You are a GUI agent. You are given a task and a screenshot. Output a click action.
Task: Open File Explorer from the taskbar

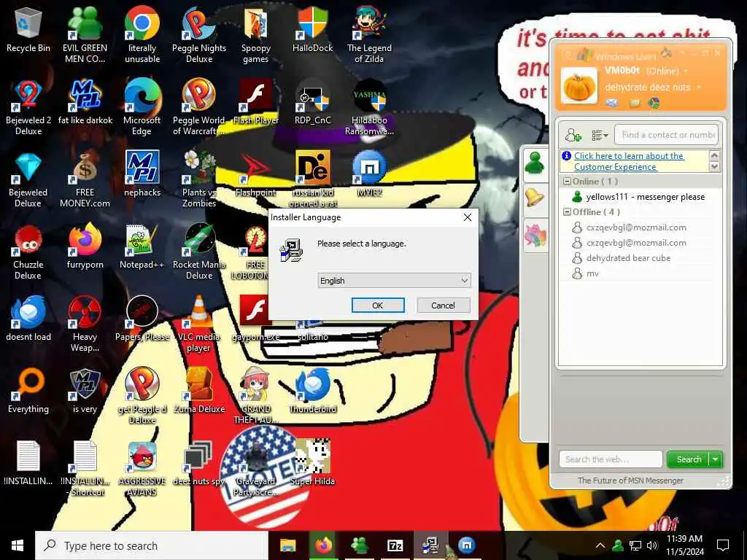click(x=287, y=545)
